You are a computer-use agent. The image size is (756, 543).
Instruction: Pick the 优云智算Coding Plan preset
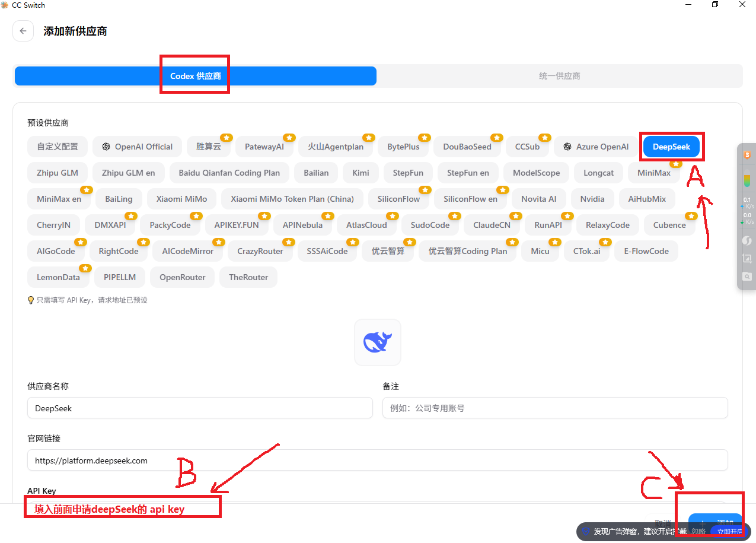pos(468,251)
